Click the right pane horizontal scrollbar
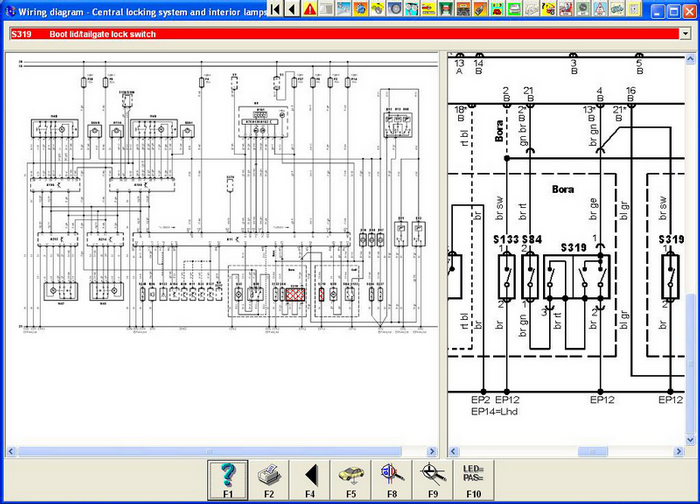 pyautogui.click(x=565, y=451)
